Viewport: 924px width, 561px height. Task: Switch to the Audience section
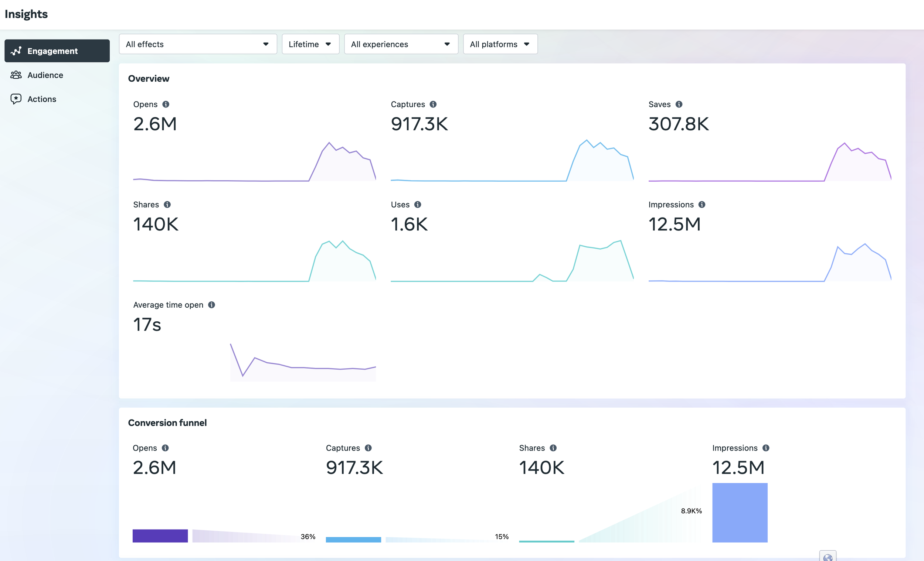point(45,75)
